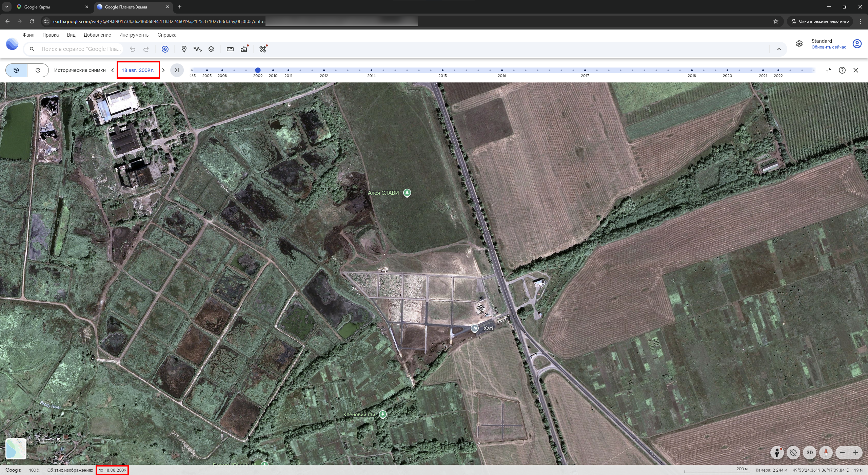Open the map layers icon
This screenshot has width=868, height=475.
(x=211, y=49)
